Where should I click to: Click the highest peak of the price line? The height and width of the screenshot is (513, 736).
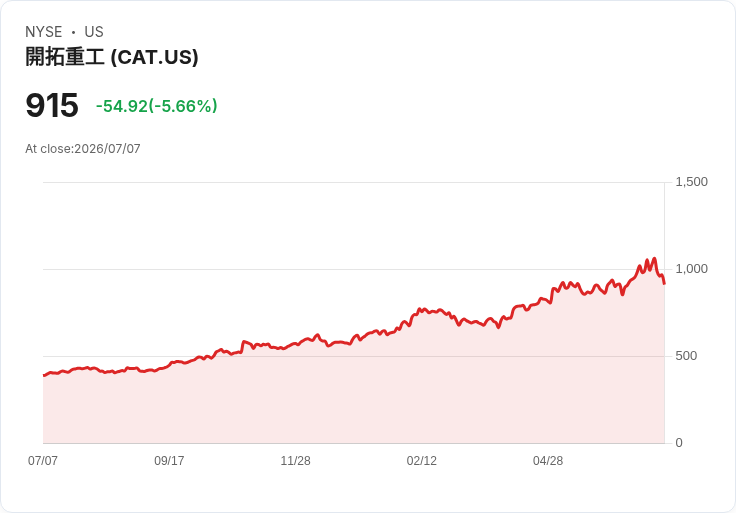pos(654,258)
